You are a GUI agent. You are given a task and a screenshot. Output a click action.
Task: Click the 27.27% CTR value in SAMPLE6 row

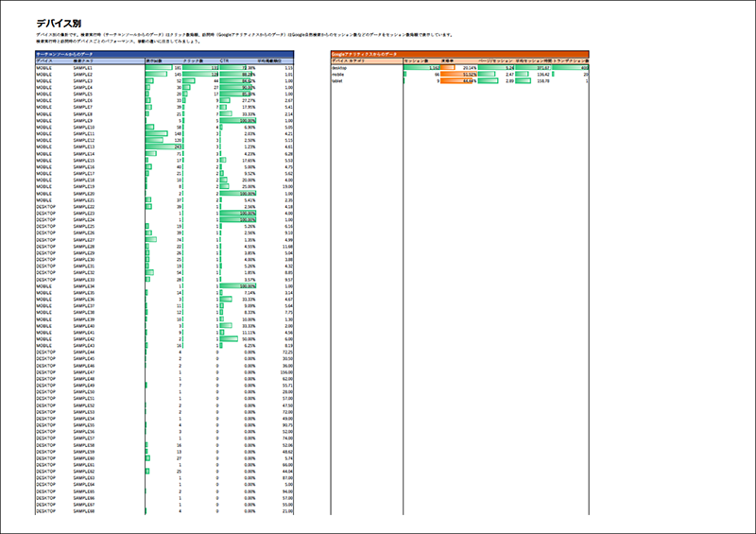pyautogui.click(x=249, y=101)
